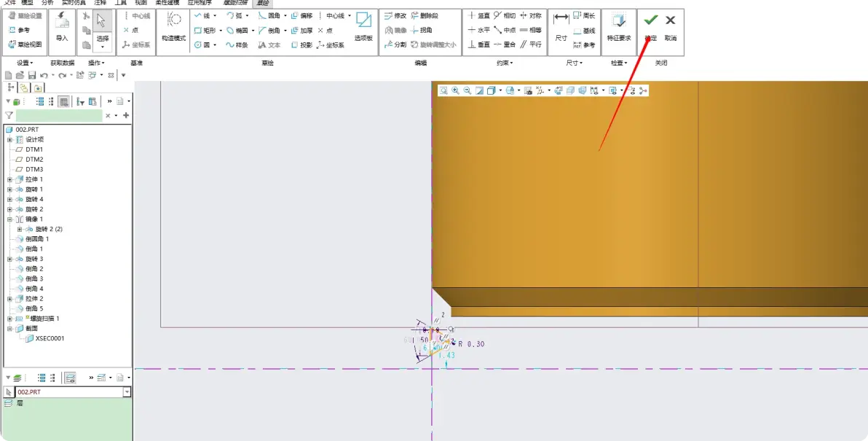The height and width of the screenshot is (441, 868).
Task: Switch to the 模型 ribbon tab
Action: [27, 3]
